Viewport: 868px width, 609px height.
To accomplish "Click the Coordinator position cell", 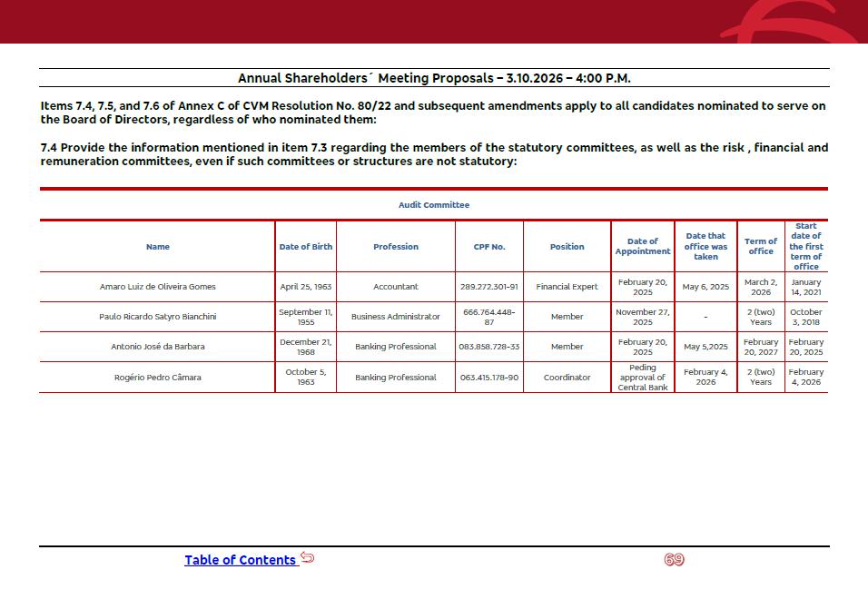I will point(567,378).
